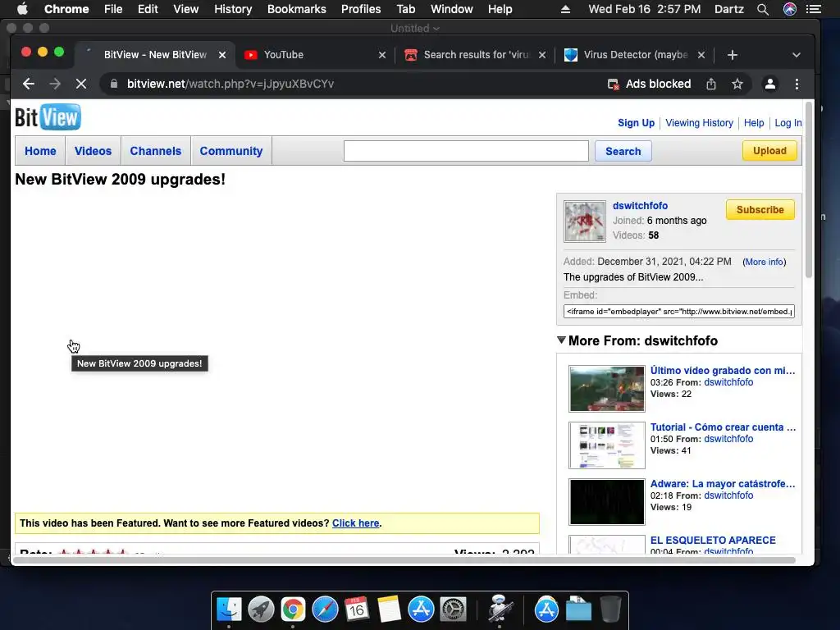Open a new tab with plus button
This screenshot has height=630, width=840.
[733, 55]
